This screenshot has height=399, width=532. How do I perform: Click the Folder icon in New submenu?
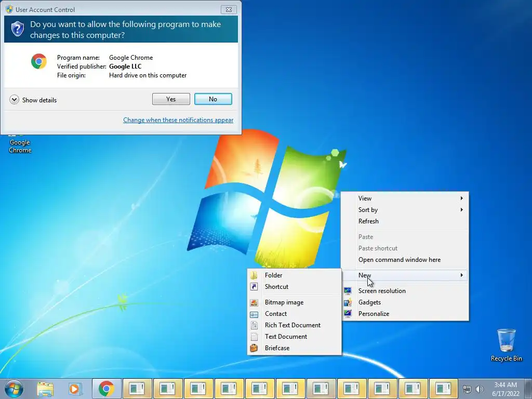[x=254, y=275]
